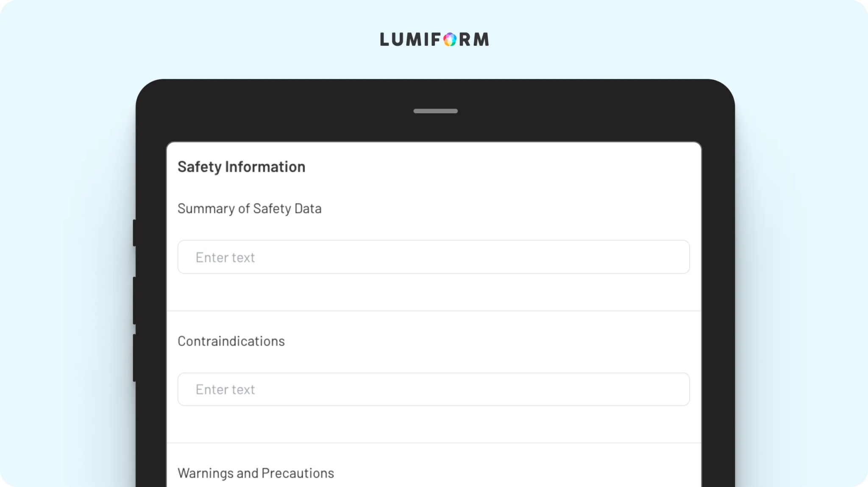This screenshot has width=868, height=487.
Task: Click the Contraindications question label
Action: (231, 341)
